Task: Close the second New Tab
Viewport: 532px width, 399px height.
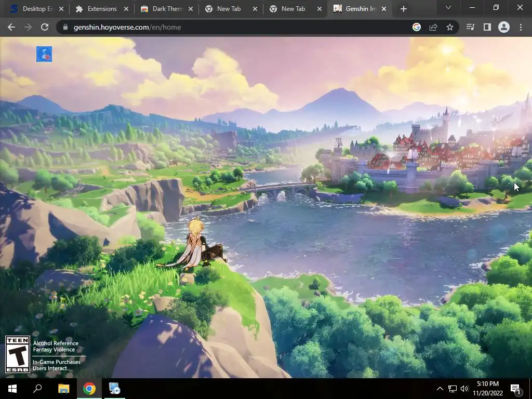Action: (x=320, y=9)
